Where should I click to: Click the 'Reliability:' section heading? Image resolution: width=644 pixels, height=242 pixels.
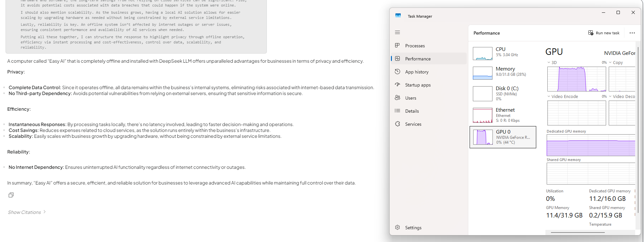pos(19,152)
